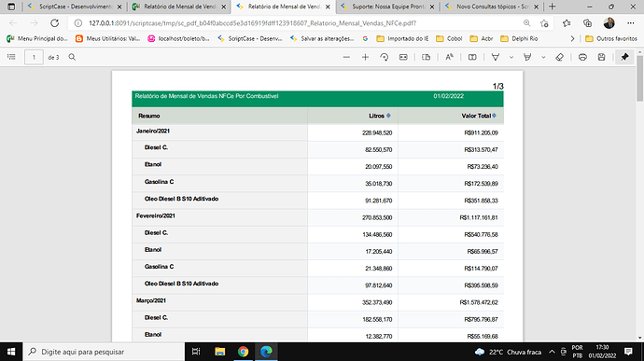
Task: Toggle page view mode button
Action: (x=427, y=57)
